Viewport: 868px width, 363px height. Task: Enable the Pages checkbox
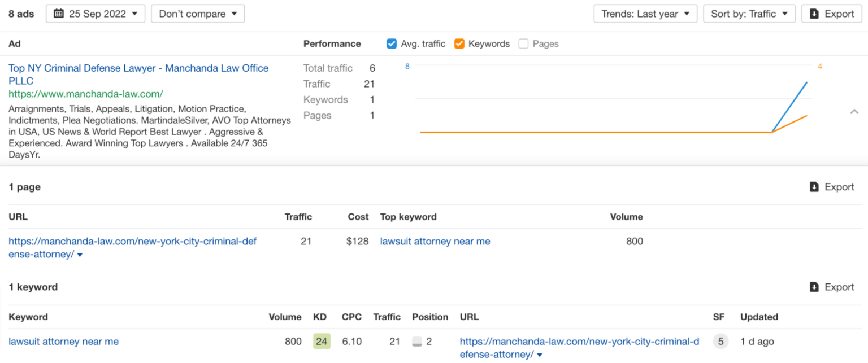pyautogui.click(x=523, y=43)
